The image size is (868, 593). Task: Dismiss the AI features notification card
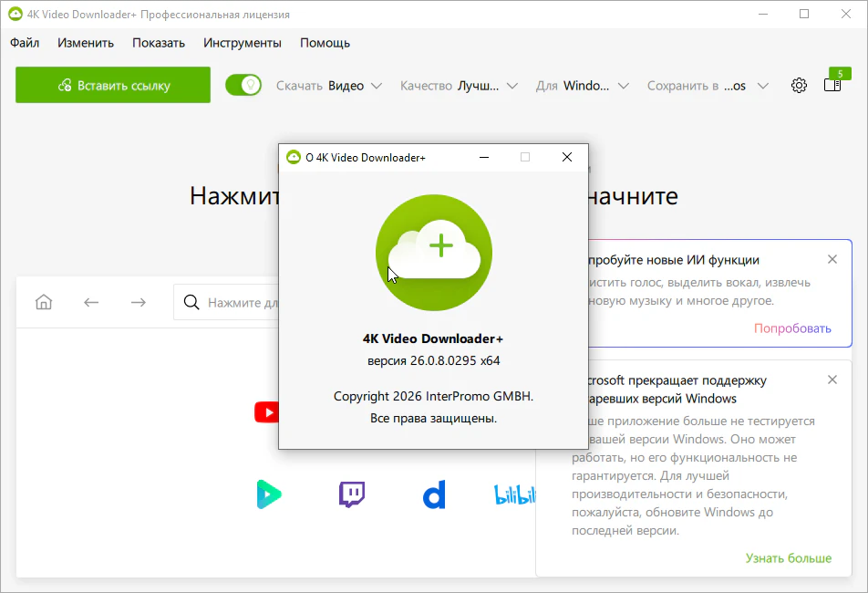832,259
